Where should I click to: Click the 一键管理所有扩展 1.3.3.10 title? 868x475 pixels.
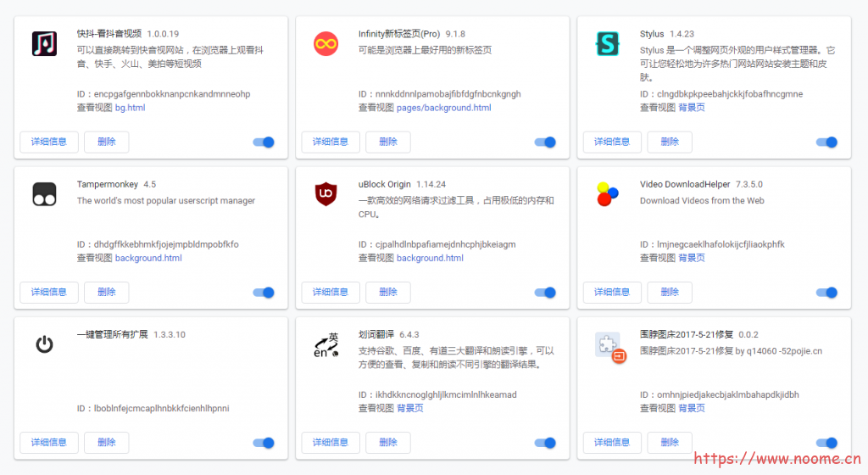131,334
